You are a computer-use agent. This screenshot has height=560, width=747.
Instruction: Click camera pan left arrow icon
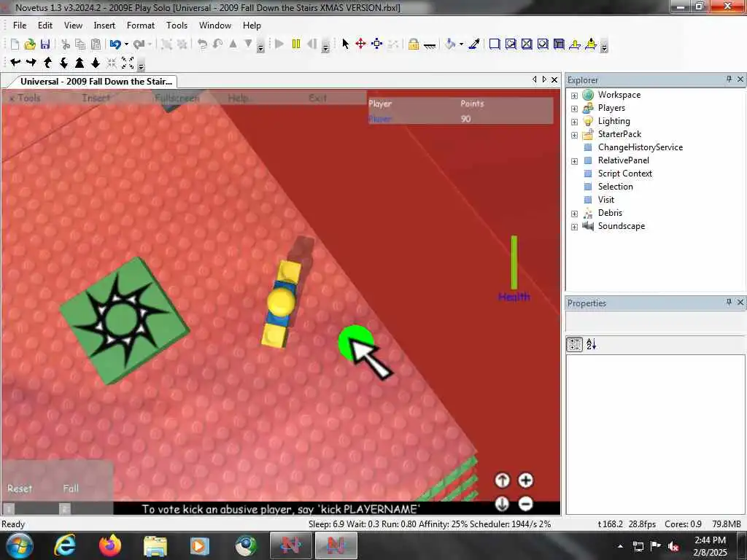pos(15,63)
